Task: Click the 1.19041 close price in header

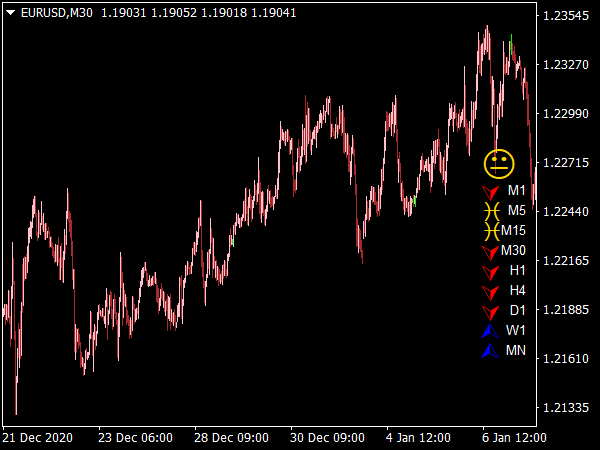Action: tap(274, 13)
